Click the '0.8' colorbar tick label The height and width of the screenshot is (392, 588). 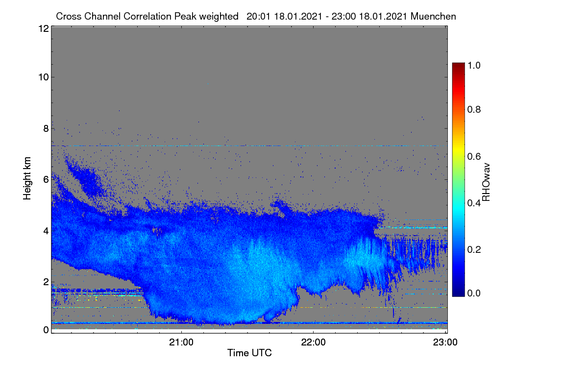474,109
